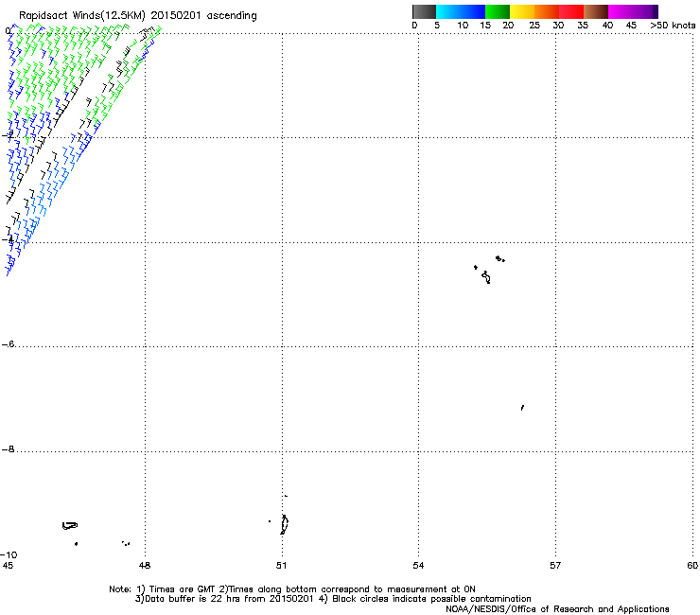The height and width of the screenshot is (615, 700).
Task: Click the blue 10-15 knots legend swatch
Action: pyautogui.click(x=473, y=11)
